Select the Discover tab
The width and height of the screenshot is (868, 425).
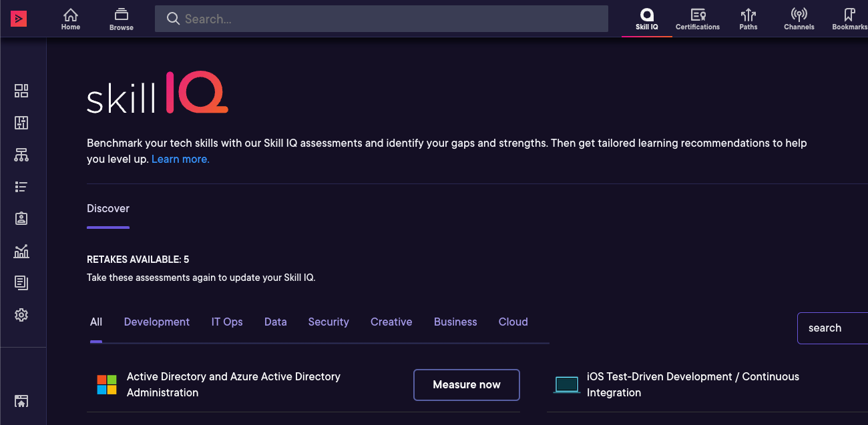point(108,209)
